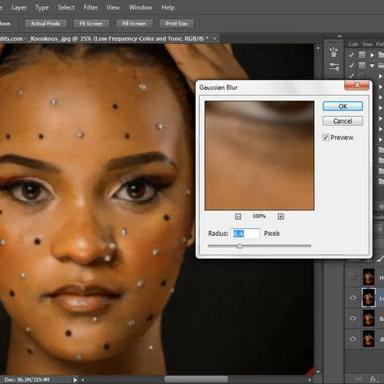The width and height of the screenshot is (384, 384).
Task: Toggle dialog box for second action set
Action: tap(362, 65)
